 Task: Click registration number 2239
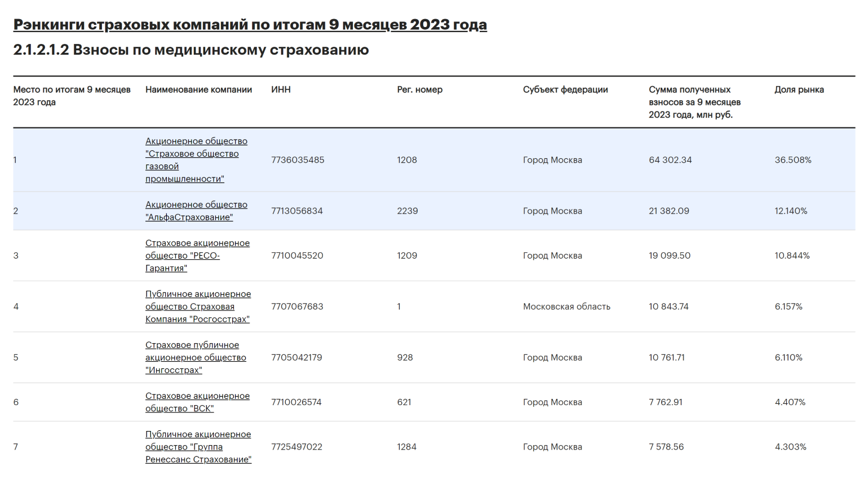pos(408,211)
